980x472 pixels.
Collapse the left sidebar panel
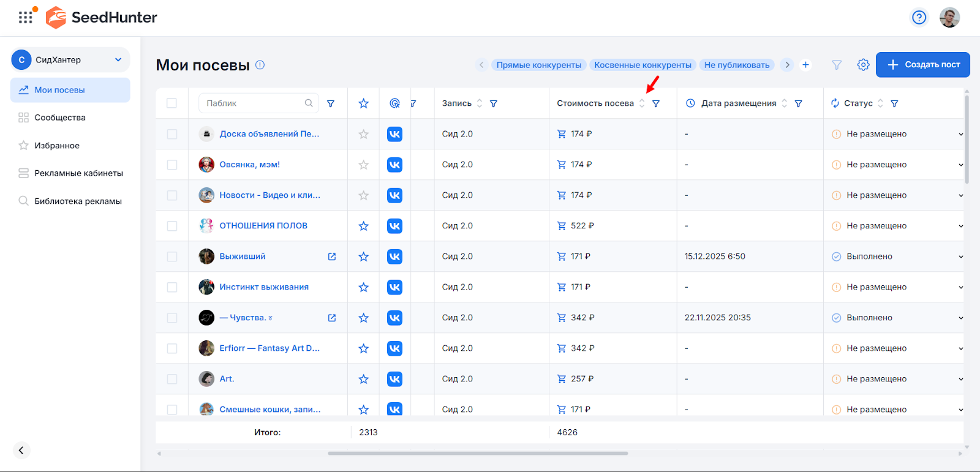(21, 451)
